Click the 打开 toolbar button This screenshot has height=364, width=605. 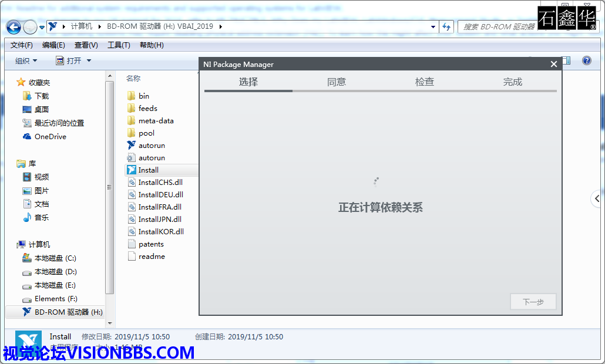tap(69, 60)
